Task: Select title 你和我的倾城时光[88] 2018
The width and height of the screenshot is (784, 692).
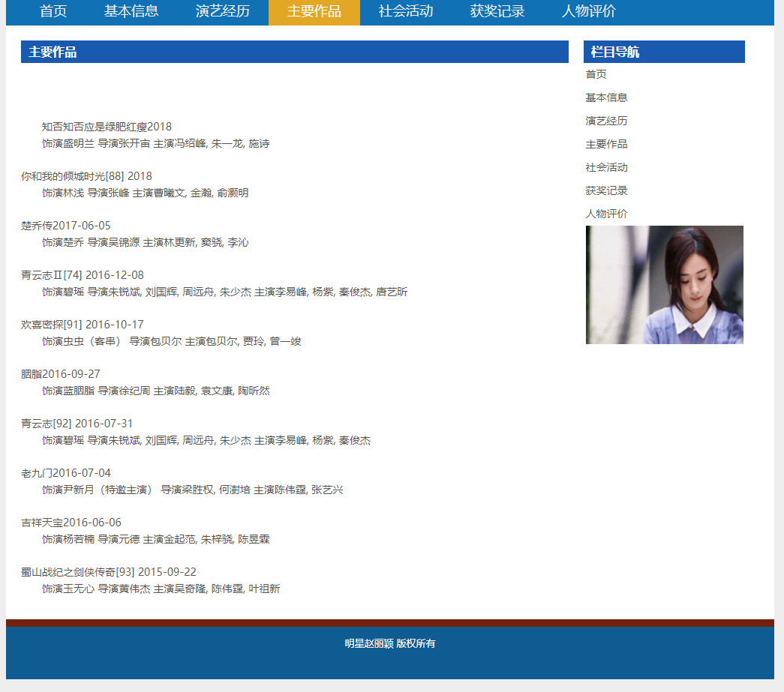Action: point(86,176)
